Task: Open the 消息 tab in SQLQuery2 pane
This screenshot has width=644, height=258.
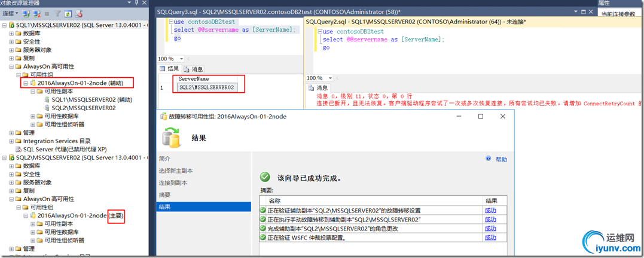Action: tap(318, 87)
